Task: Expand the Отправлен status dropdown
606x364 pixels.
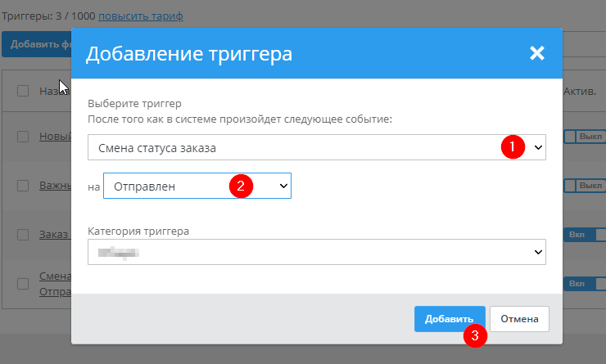Action: click(x=197, y=186)
